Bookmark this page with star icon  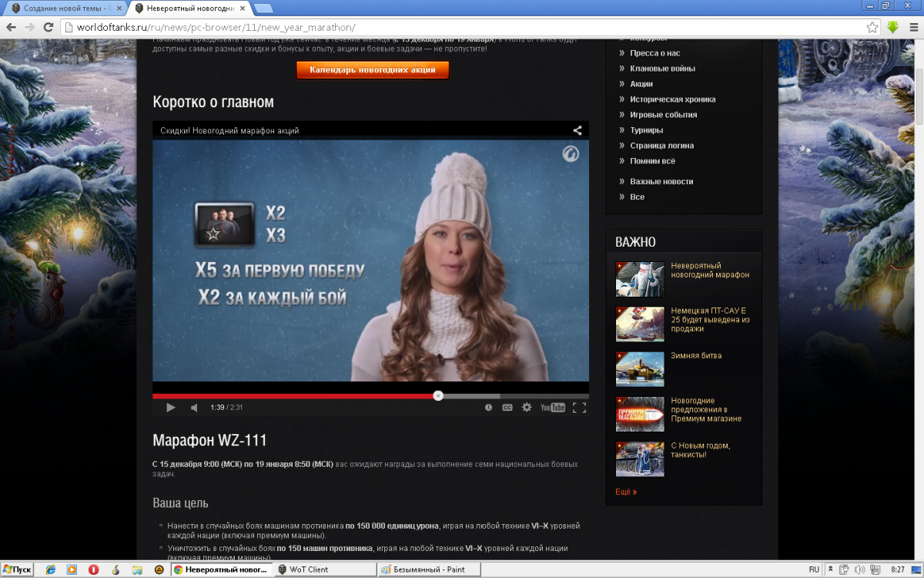[x=872, y=27]
